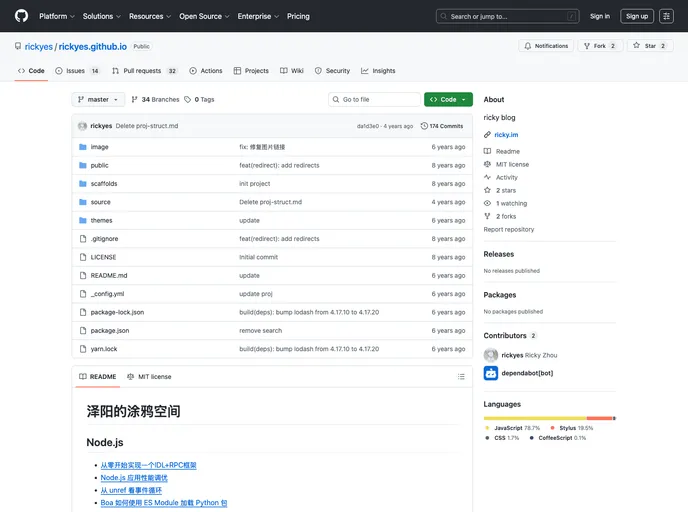Click the rickyes contributor avatar
688x512 pixels.
491,355
